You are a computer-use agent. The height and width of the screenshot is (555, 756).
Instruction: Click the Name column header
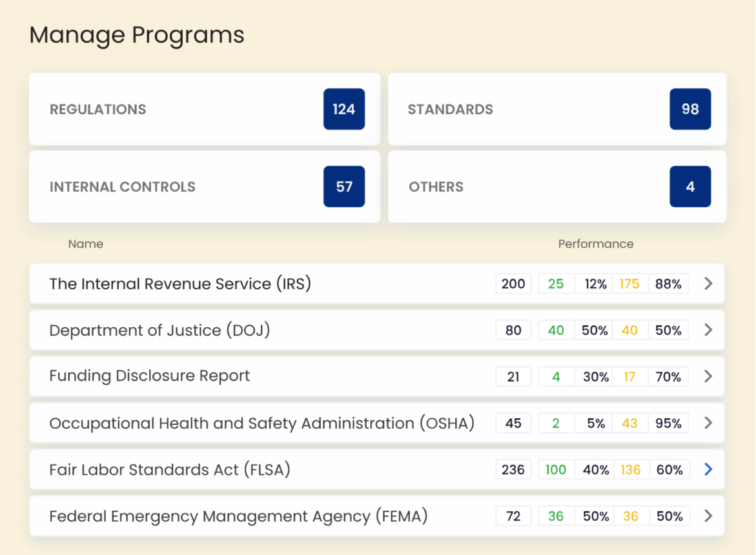[86, 244]
